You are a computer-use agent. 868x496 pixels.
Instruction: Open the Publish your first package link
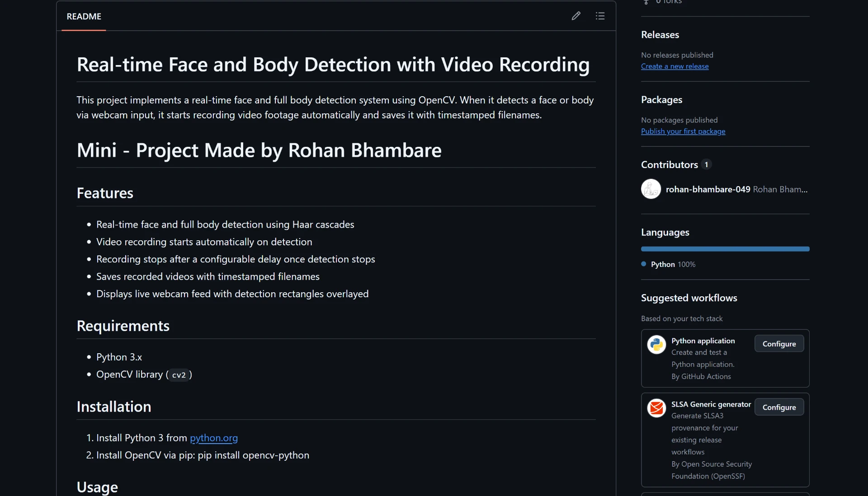683,131
